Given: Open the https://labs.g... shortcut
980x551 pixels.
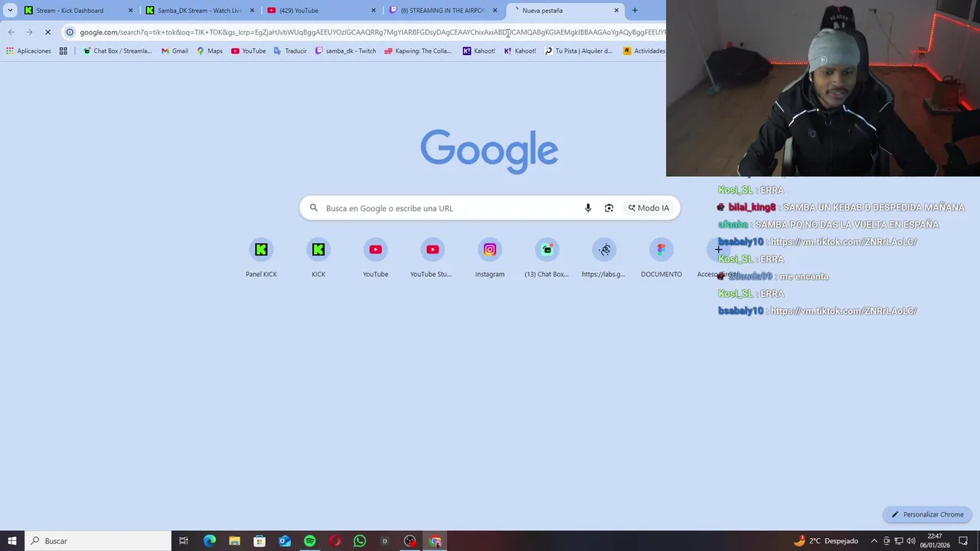Looking at the screenshot, I should click(604, 258).
